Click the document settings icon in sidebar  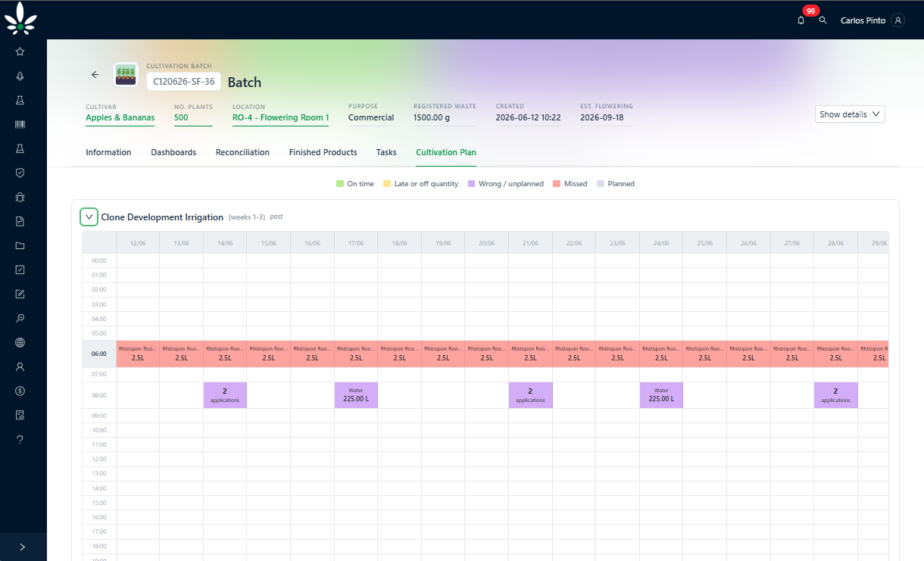[20, 415]
